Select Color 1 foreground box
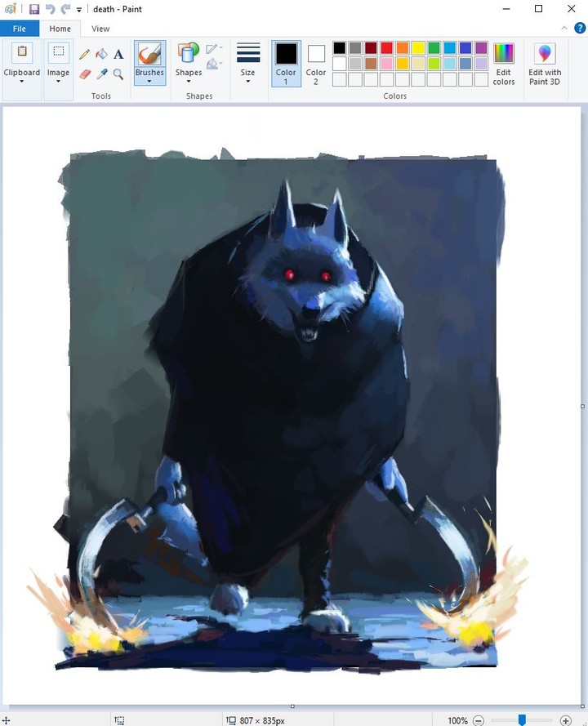This screenshot has width=588, height=726. point(286,64)
